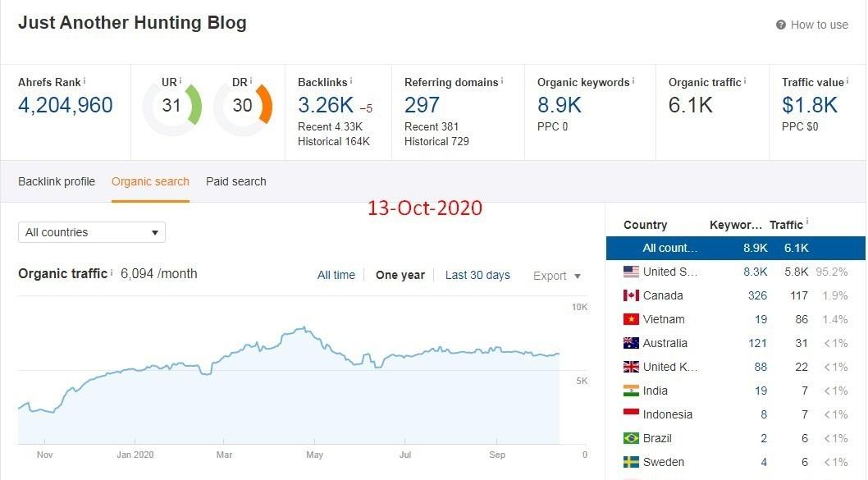Switch to the Backlink profile tab
Screen dimensions: 868x480
pyautogui.click(x=56, y=181)
